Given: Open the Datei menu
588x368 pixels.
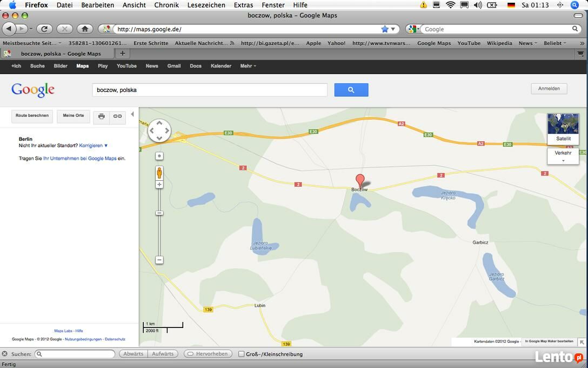Looking at the screenshot, I should [x=64, y=5].
